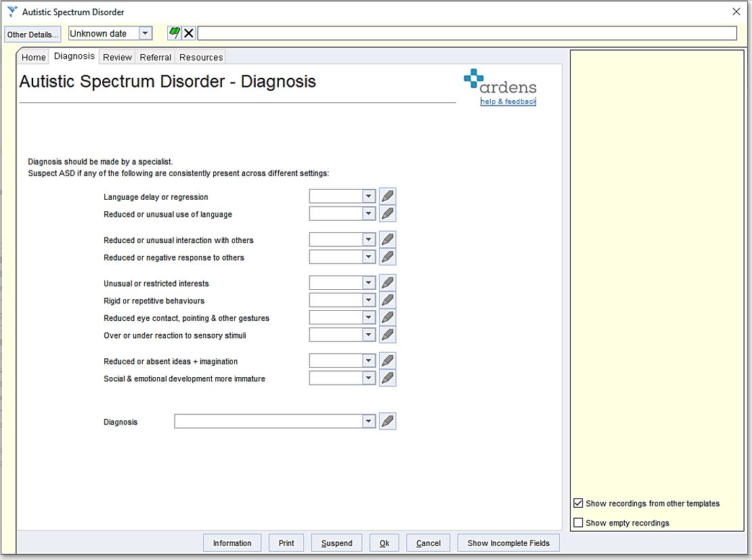Go to the Resources tab
This screenshot has width=752, height=560.
201,57
